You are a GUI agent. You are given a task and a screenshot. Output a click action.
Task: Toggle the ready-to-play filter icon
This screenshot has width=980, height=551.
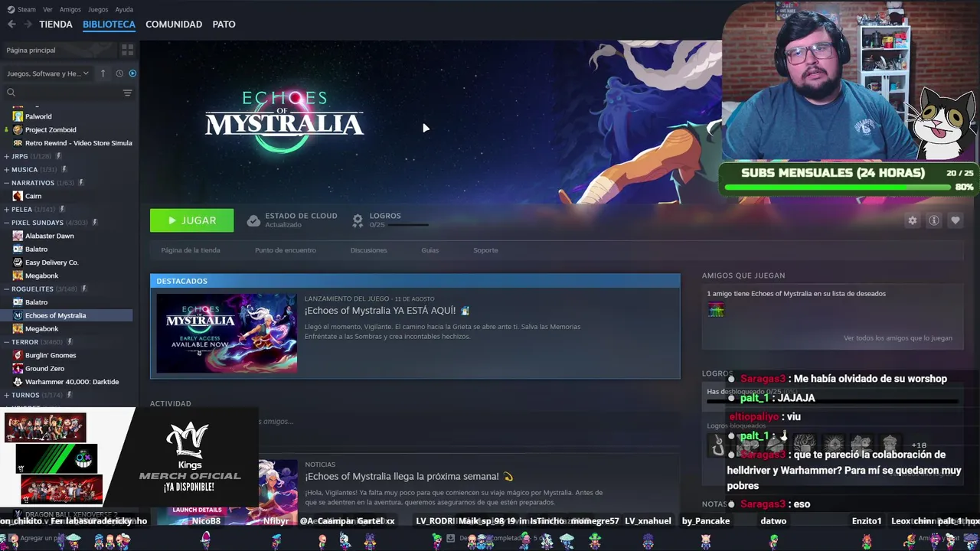click(132, 73)
